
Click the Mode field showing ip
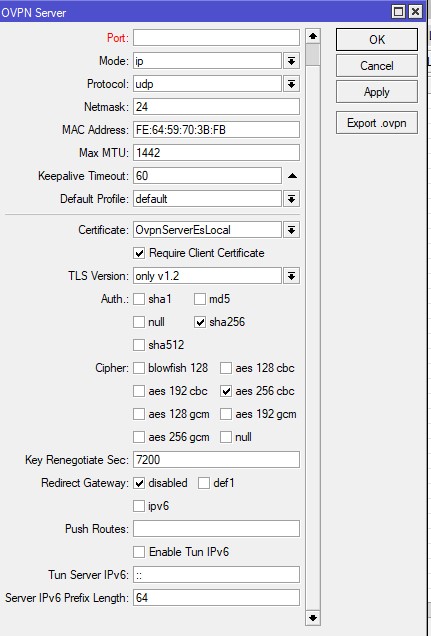click(x=207, y=61)
